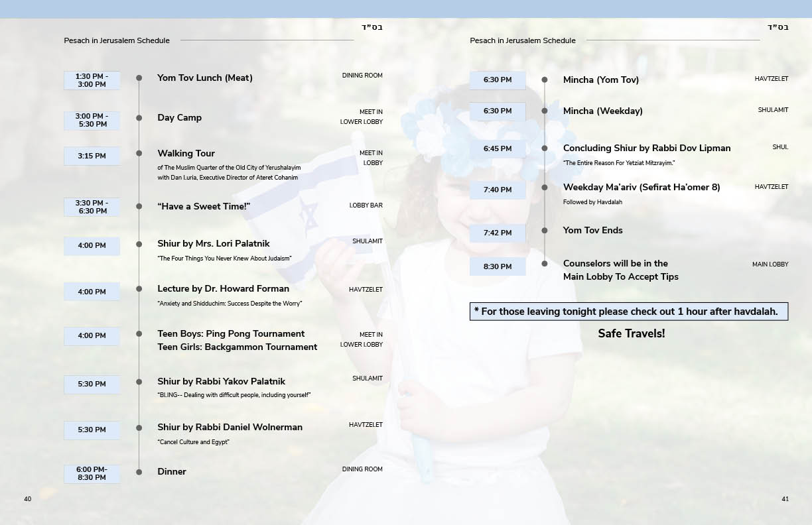The height and width of the screenshot is (525, 812).
Task: Select "Lecture by Dr. Howard Forman"
Action: tap(223, 288)
